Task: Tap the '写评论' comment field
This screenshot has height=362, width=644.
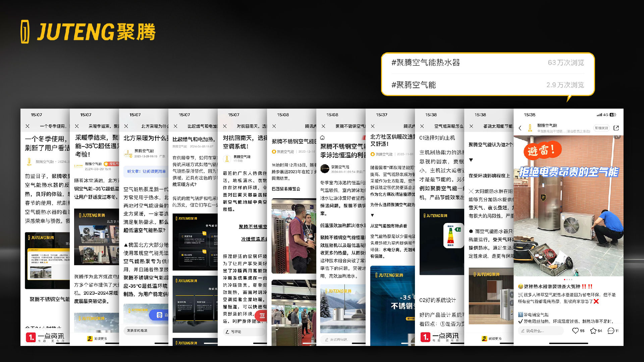Action: coord(245,332)
